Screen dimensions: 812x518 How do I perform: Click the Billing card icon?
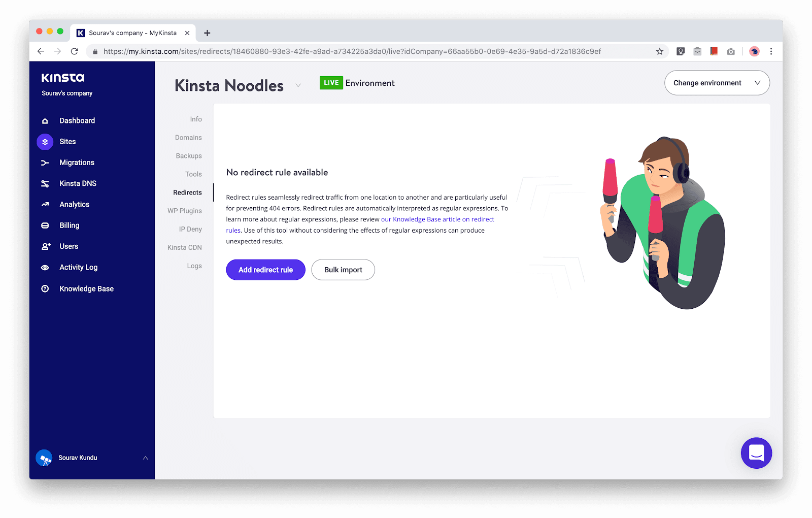45,225
